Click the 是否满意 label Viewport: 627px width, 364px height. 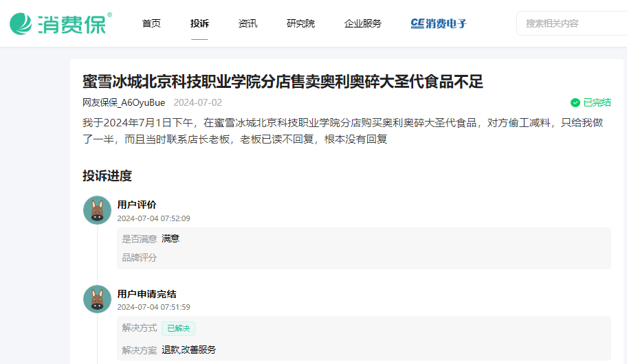coord(139,239)
